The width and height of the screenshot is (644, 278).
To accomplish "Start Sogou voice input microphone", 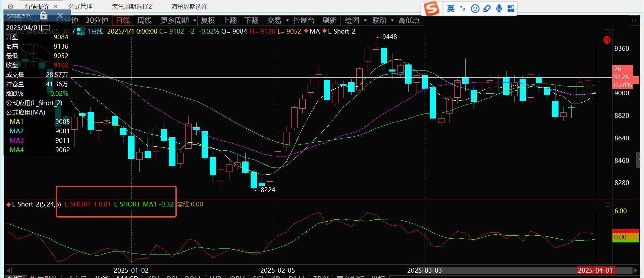I will (x=499, y=8).
